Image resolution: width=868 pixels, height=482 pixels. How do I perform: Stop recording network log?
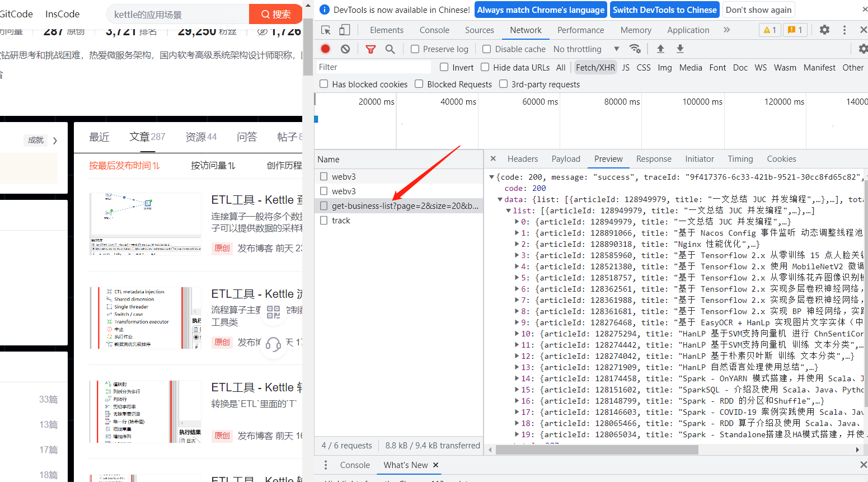325,49
